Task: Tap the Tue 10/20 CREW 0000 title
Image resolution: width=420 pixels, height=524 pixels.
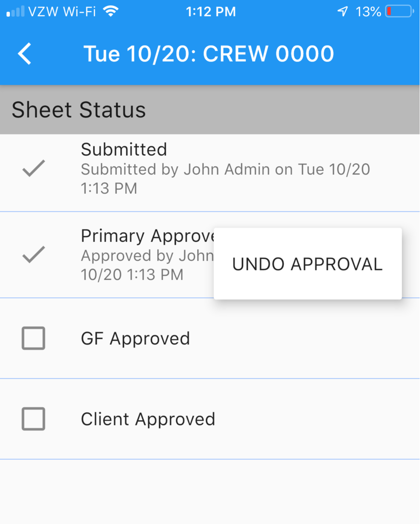Action: pos(209,54)
